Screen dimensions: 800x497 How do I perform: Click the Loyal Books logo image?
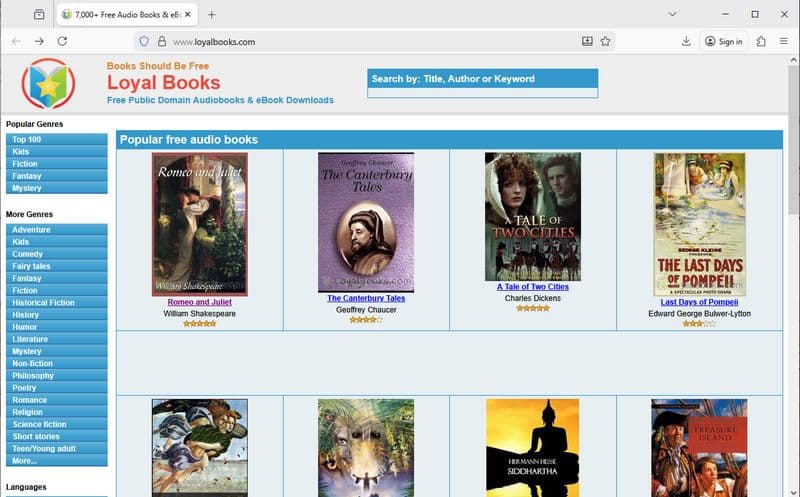(x=48, y=84)
